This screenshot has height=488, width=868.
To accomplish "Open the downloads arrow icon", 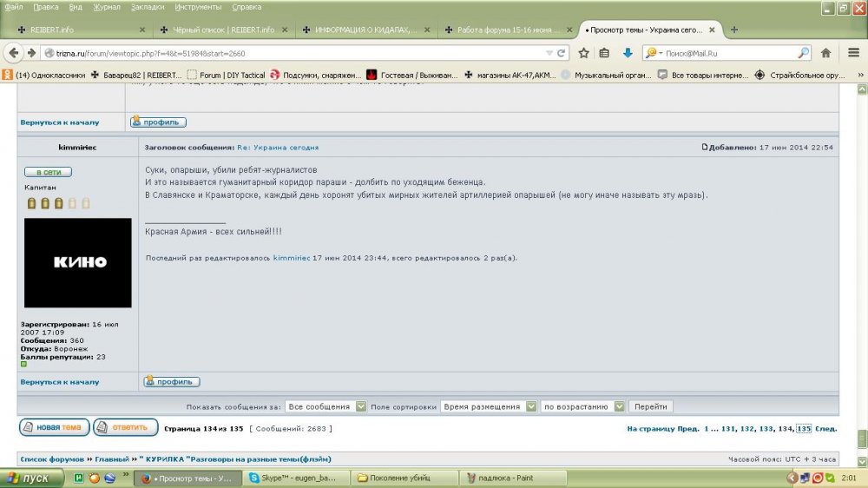I will pyautogui.click(x=628, y=53).
